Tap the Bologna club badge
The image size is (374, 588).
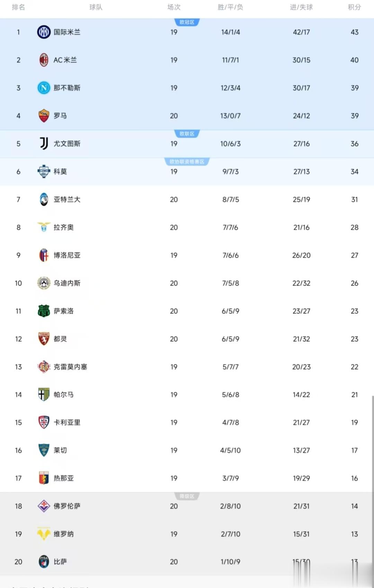pos(44,255)
